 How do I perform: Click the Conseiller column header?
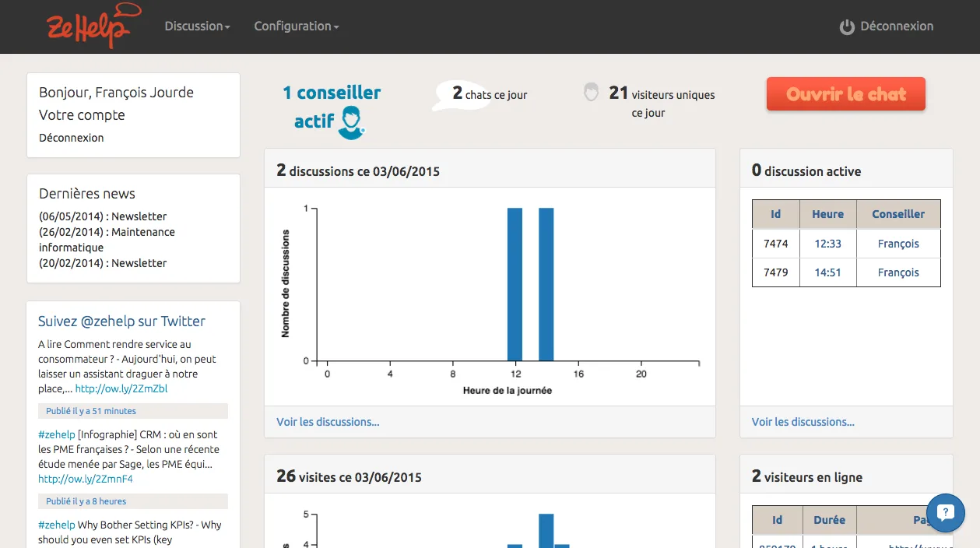point(898,214)
